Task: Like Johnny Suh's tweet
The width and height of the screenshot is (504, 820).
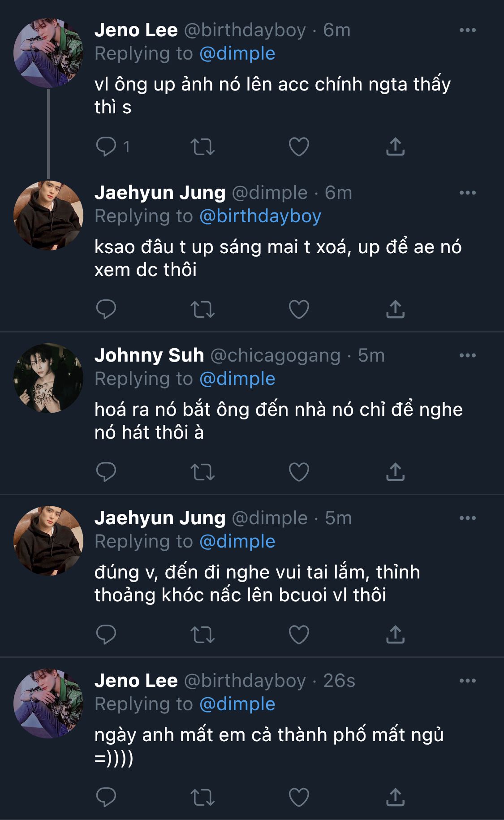Action: [x=299, y=472]
